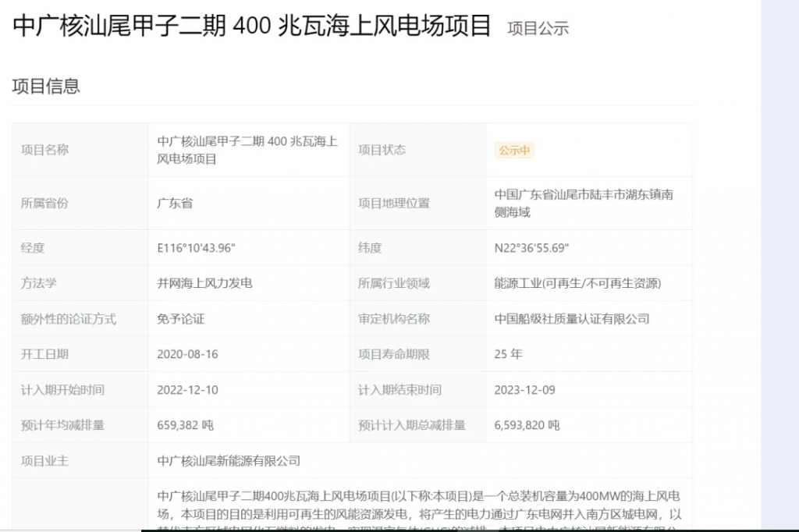The image size is (799, 532).
Task: Click the annual reduction value 659,382 吨
Action: [x=186, y=425]
